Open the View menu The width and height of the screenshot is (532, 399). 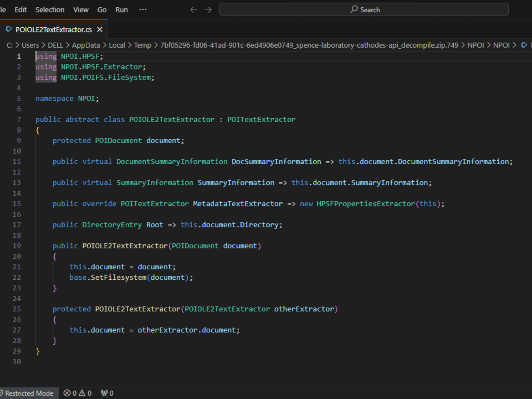click(x=81, y=10)
